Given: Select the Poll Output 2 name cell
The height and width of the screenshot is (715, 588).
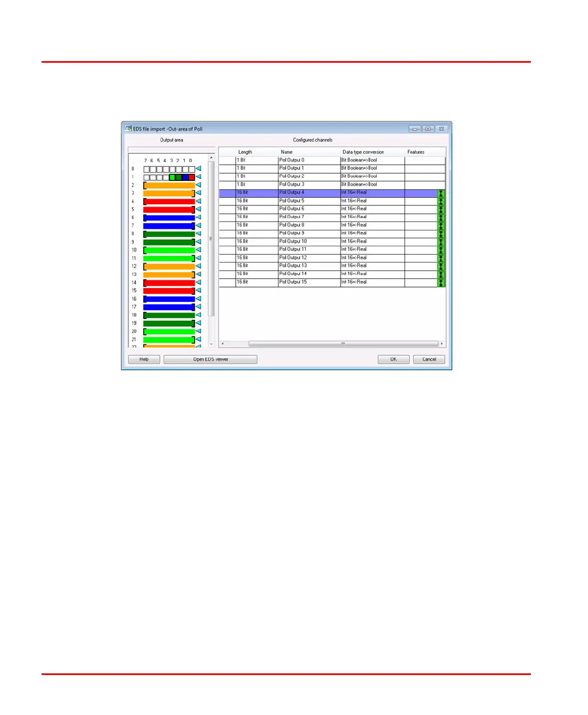Looking at the screenshot, I should [x=309, y=177].
